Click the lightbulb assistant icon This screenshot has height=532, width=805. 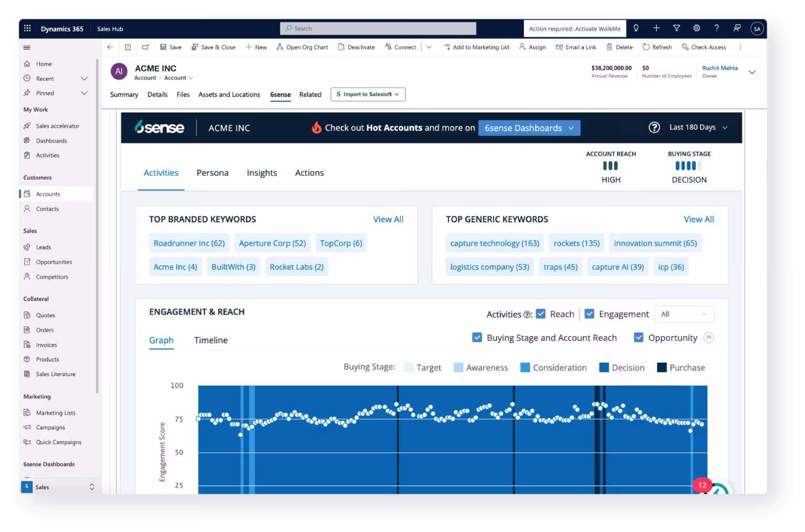(636, 28)
